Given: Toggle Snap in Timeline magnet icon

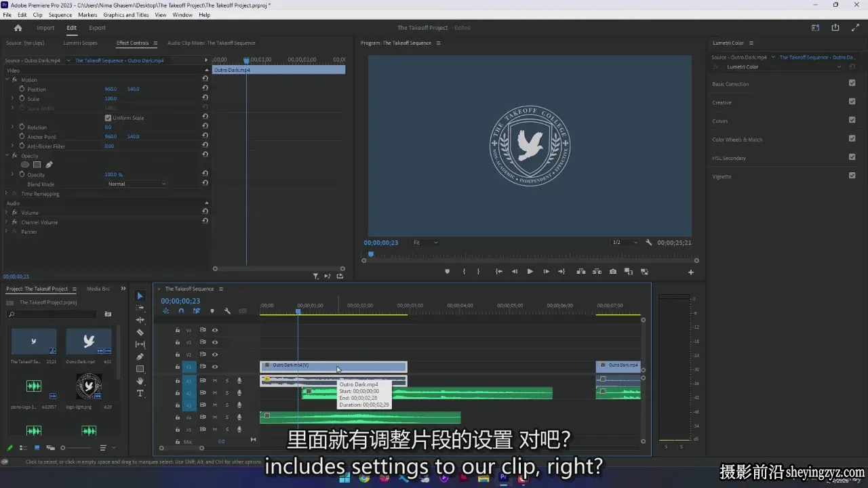Looking at the screenshot, I should pos(181,311).
